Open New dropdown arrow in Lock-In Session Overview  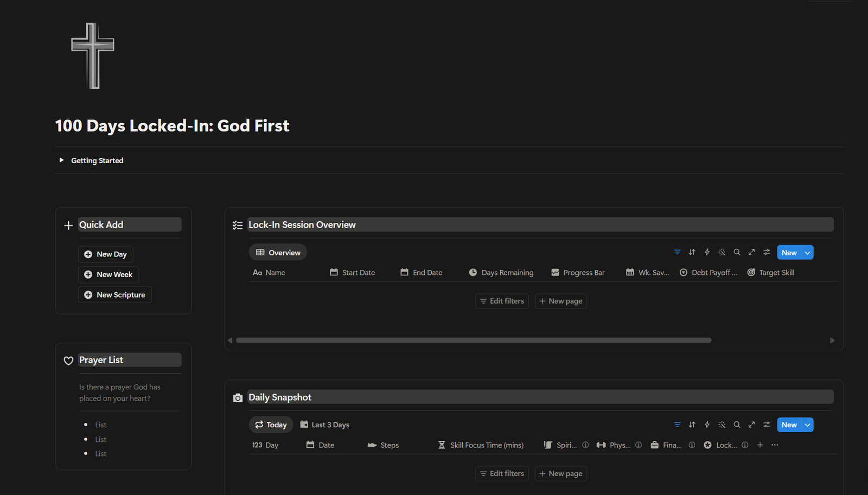[x=807, y=253]
